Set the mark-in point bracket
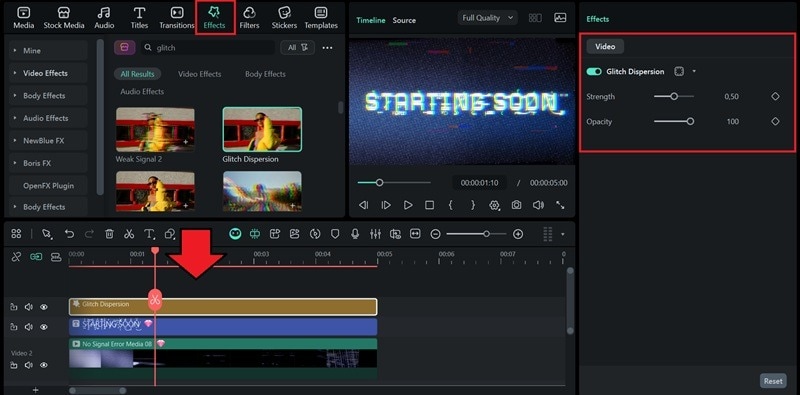 (451, 205)
